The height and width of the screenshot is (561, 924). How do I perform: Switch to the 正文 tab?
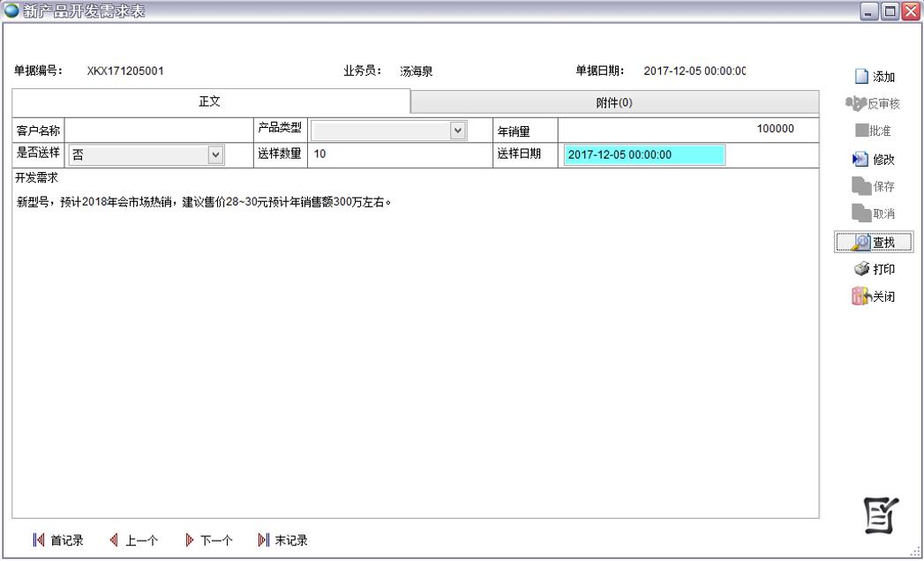coord(210,102)
